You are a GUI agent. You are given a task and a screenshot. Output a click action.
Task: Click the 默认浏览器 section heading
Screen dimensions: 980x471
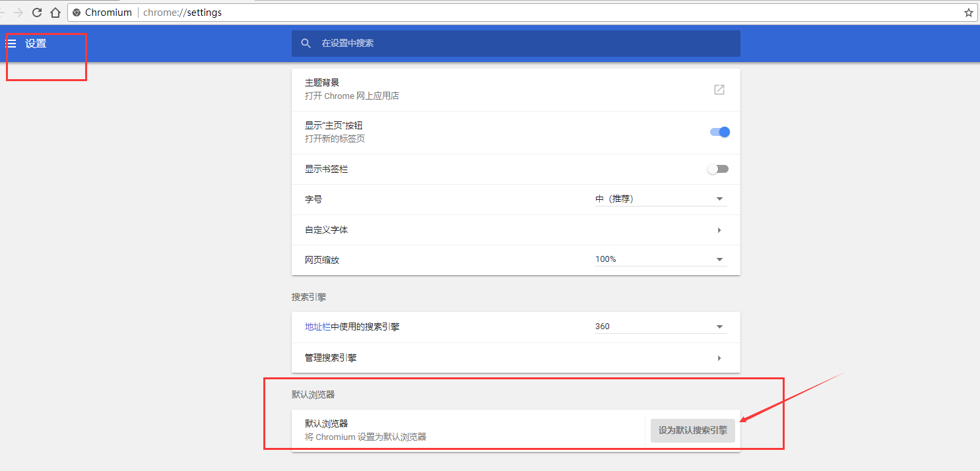313,394
